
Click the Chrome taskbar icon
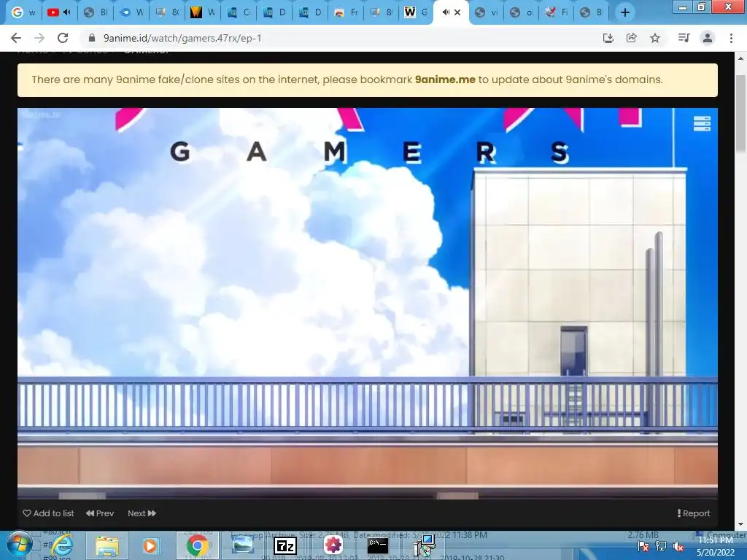click(197, 545)
